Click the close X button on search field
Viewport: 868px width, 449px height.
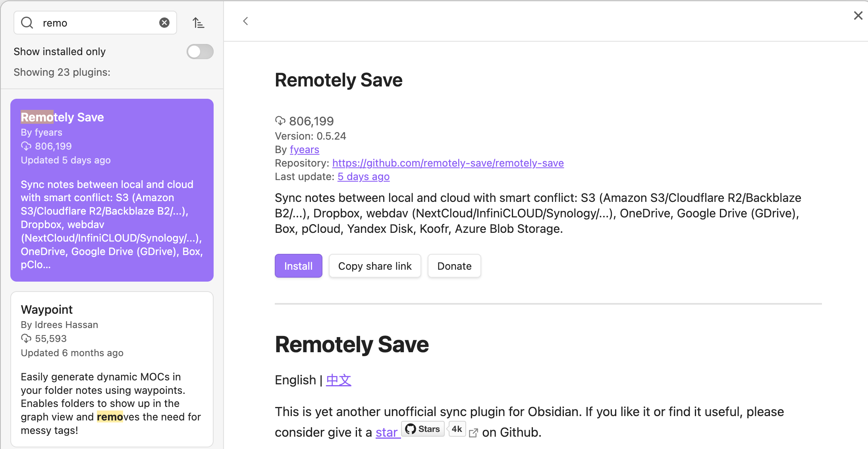[164, 22]
